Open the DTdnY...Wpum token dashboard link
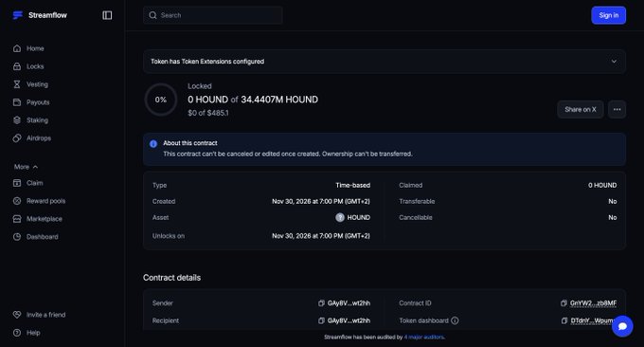The height and width of the screenshot is (347, 644). [593, 320]
